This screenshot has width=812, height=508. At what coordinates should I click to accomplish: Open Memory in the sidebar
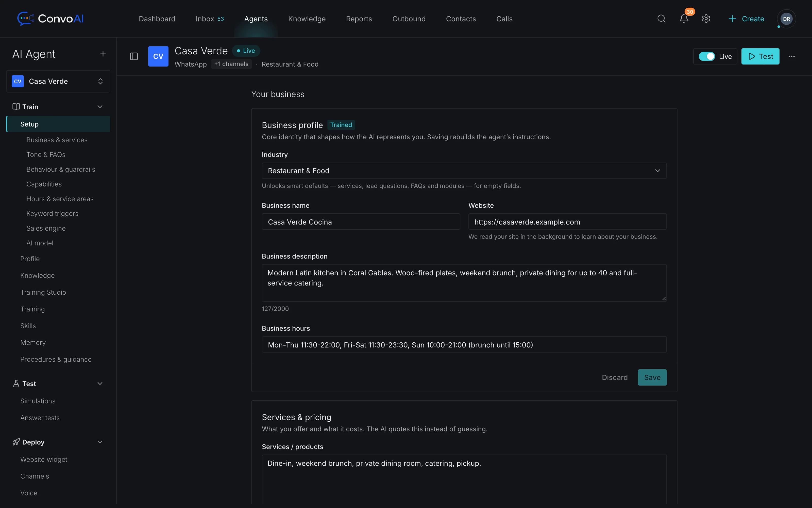[33, 343]
